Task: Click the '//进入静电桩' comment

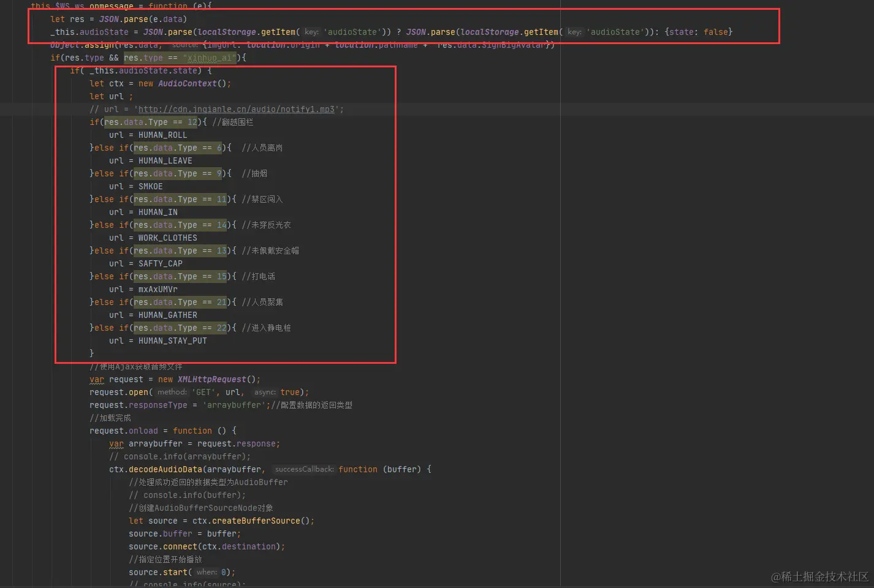Action: [x=267, y=328]
